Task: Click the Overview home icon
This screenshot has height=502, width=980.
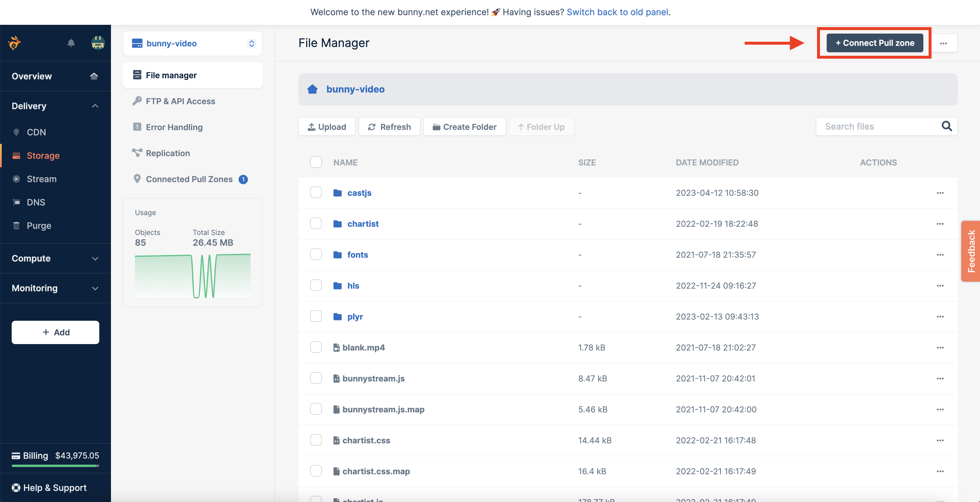Action: [x=94, y=76]
